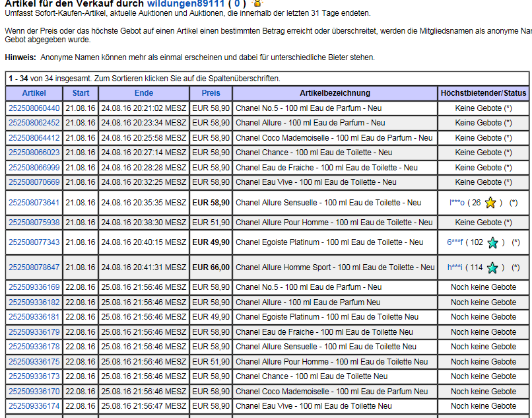
Task: Open item number 252508078647
Action: click(34, 267)
